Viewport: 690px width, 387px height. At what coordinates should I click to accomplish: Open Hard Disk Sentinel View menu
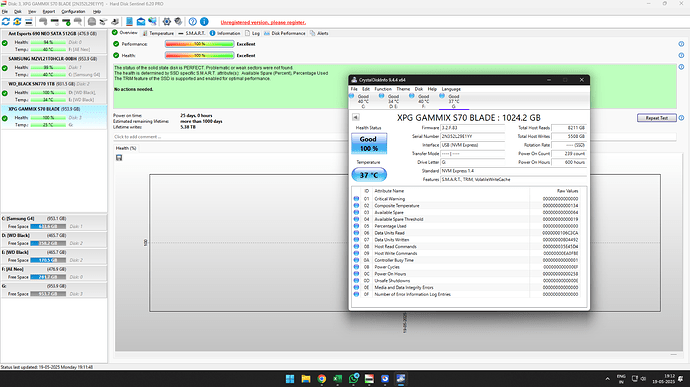(32, 11)
